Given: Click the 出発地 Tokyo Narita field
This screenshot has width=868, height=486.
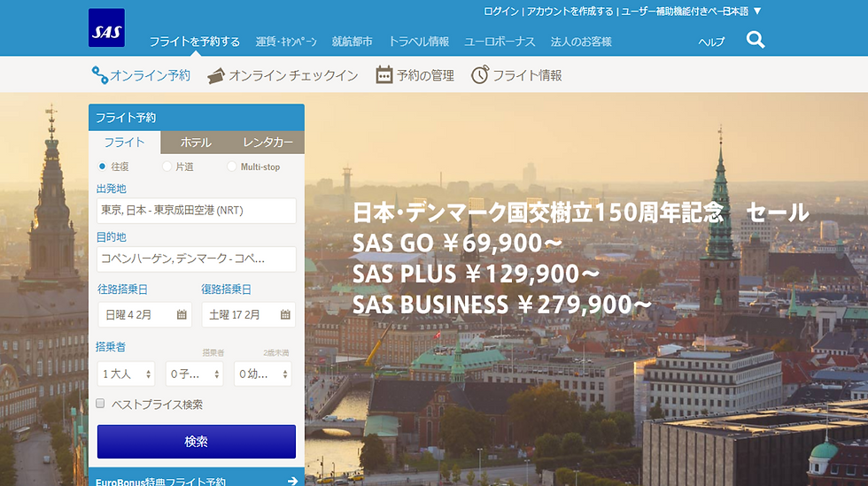Looking at the screenshot, I should tap(197, 211).
